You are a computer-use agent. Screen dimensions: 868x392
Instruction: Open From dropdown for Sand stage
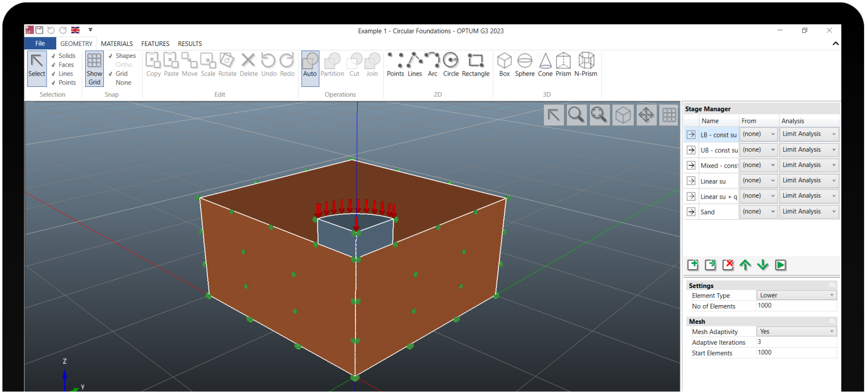coord(758,211)
